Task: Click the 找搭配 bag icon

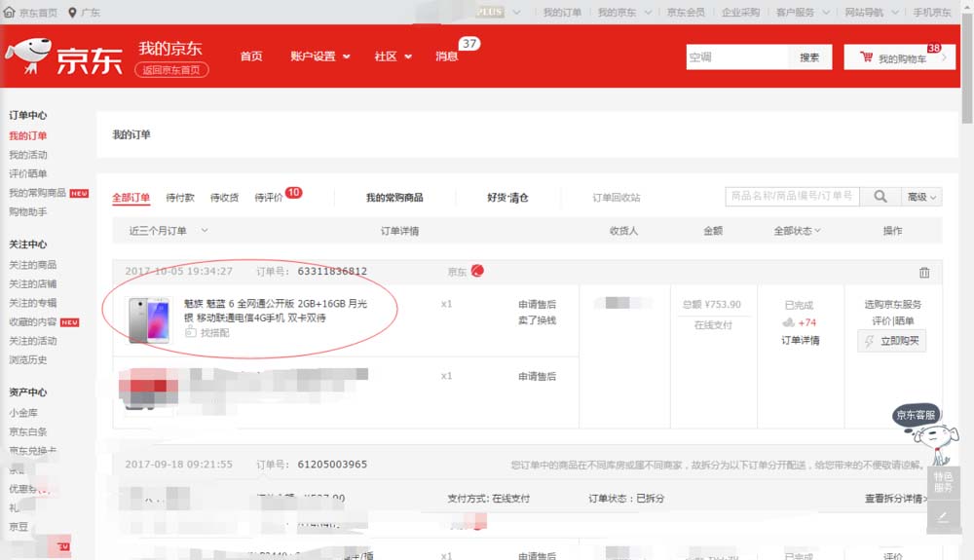Action: pos(190,332)
